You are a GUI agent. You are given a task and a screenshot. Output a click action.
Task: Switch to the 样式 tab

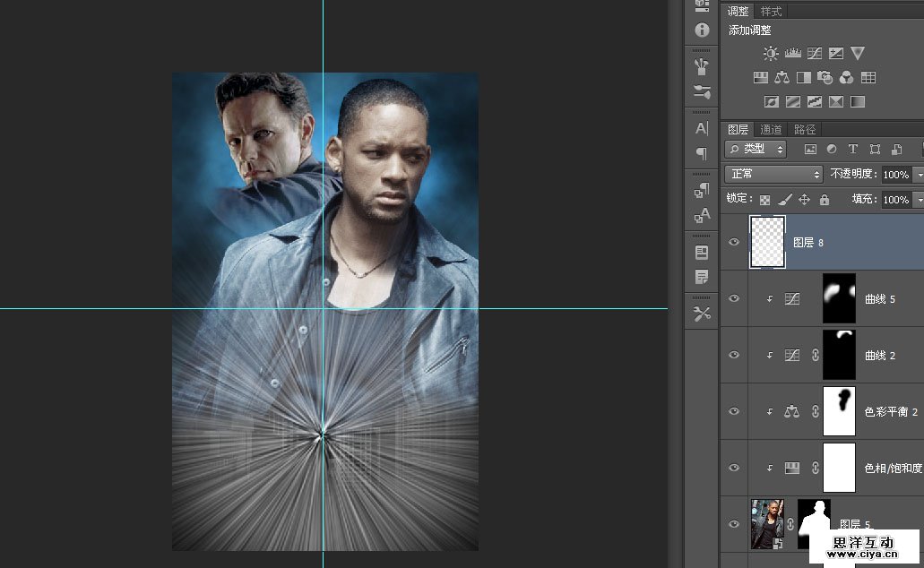(771, 12)
